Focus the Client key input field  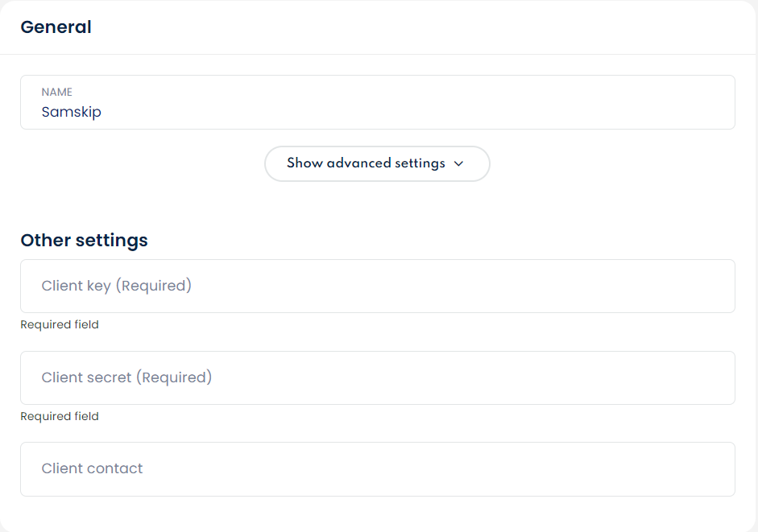click(377, 286)
